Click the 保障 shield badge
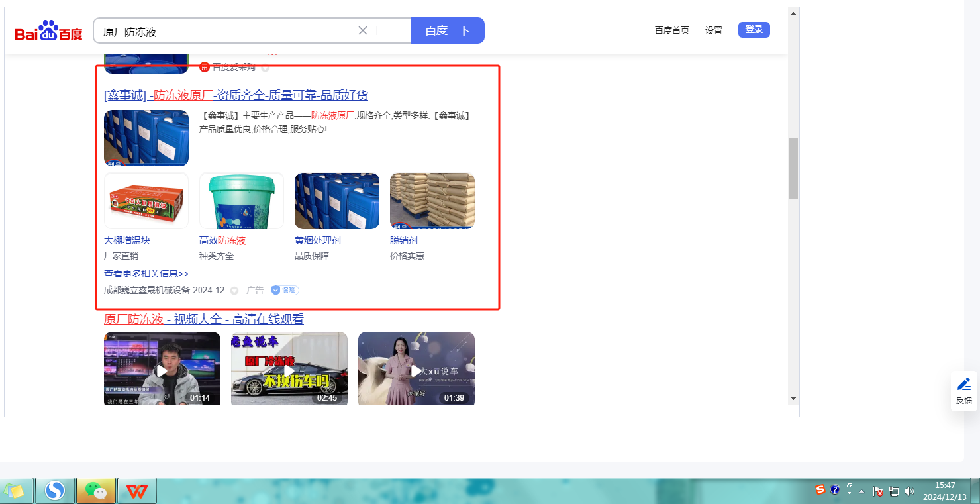The image size is (980, 504). 285,290
